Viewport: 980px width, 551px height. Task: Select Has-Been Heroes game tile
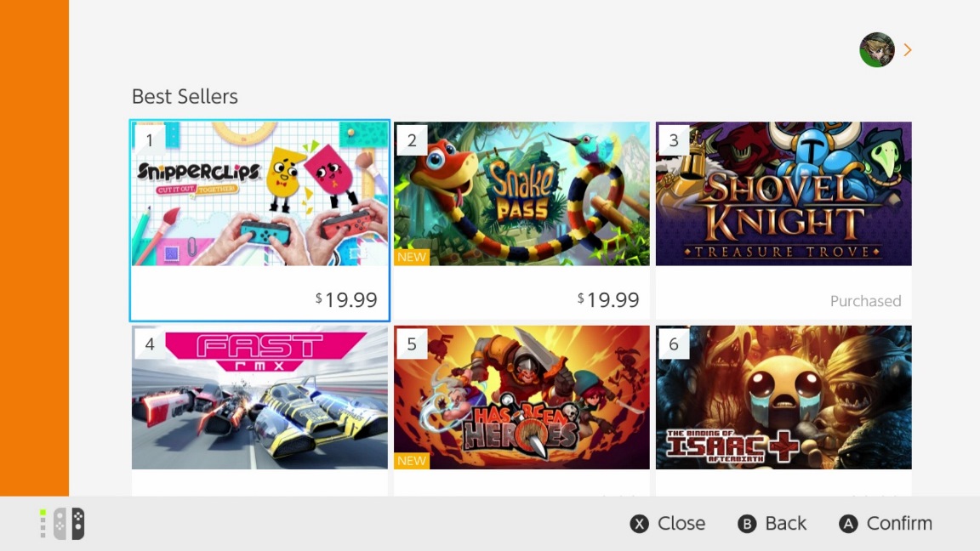[x=521, y=397]
